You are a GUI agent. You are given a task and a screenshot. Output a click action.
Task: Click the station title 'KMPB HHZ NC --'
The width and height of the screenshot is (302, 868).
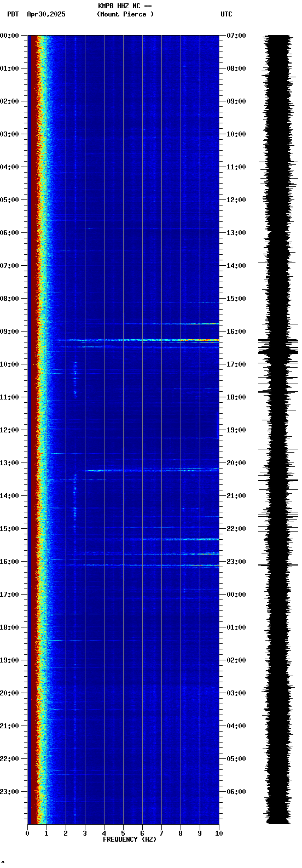125,6
